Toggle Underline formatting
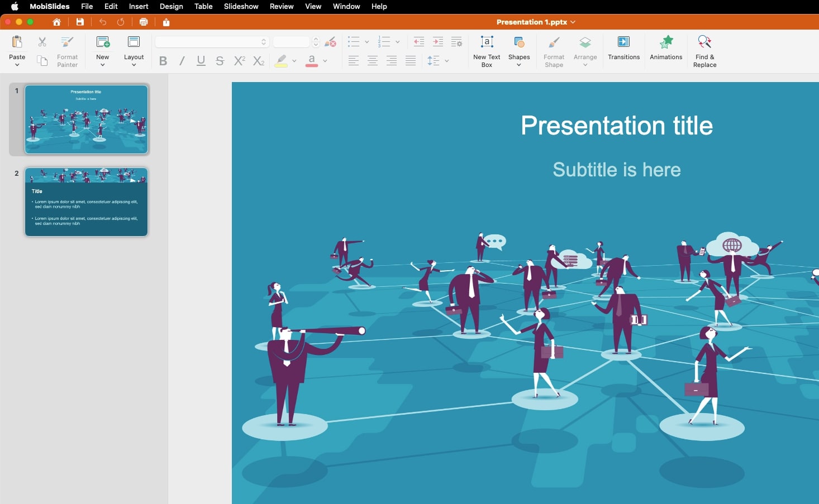This screenshot has height=504, width=819. pyautogui.click(x=201, y=61)
